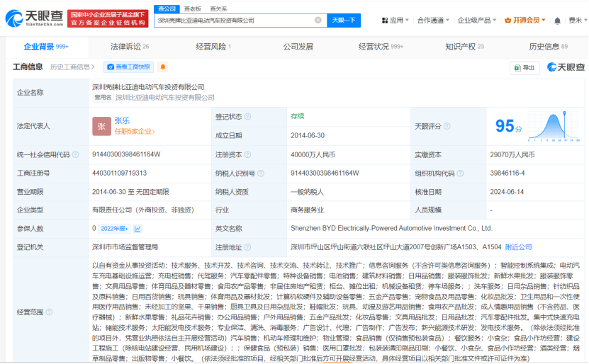The image size is (589, 364).
Task: Click the English name Shenzhen BYD Electrically-Powered text
Action: [391, 228]
